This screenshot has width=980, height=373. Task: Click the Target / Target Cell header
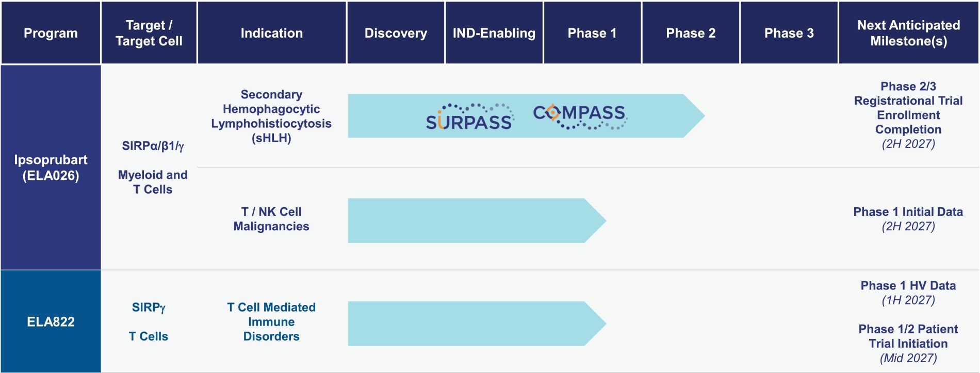coord(149,33)
